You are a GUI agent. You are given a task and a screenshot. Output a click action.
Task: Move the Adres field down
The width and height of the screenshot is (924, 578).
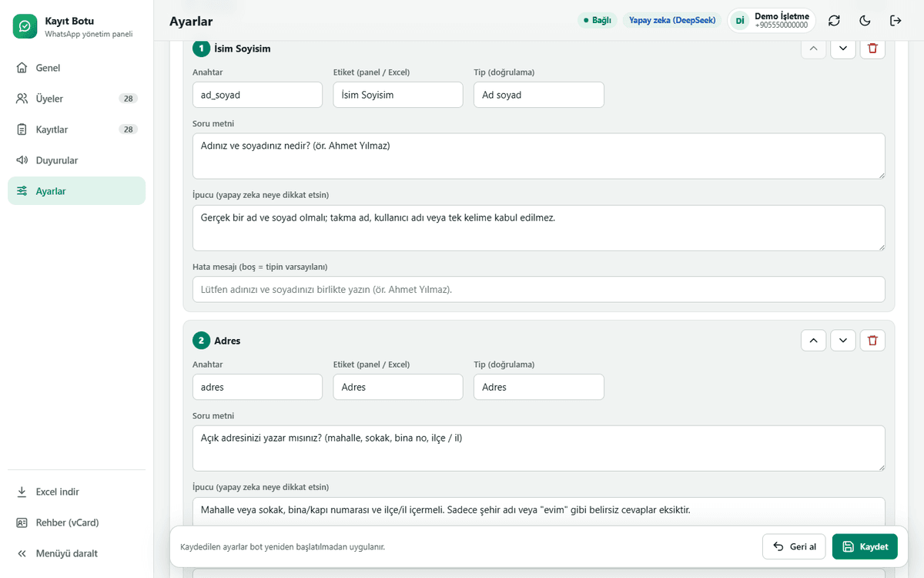(843, 340)
